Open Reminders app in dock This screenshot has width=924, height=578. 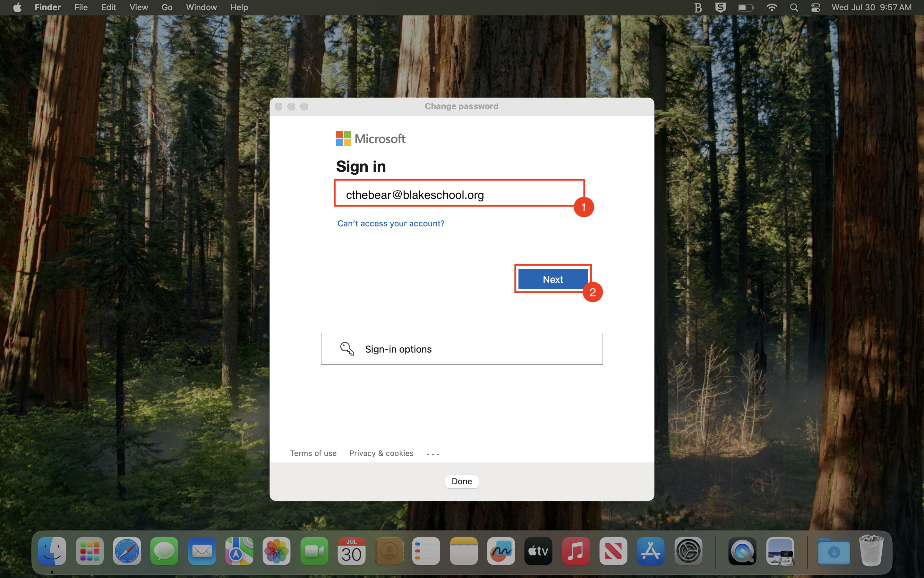tap(426, 551)
